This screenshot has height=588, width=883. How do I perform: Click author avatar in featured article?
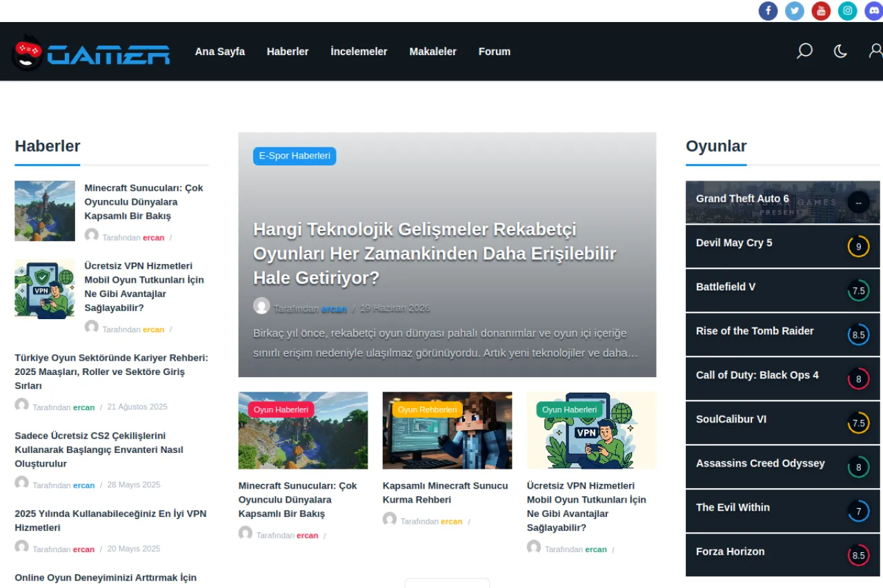tap(261, 305)
